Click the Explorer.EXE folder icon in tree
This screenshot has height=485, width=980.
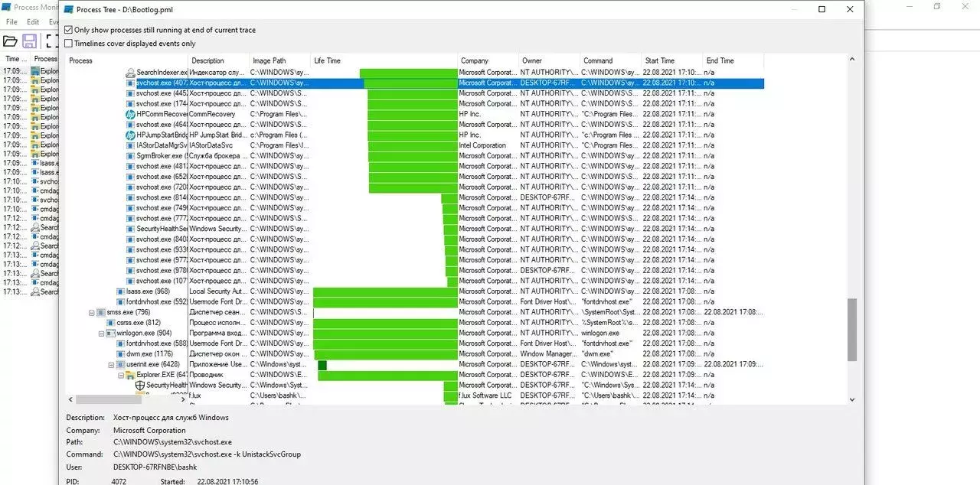(131, 375)
